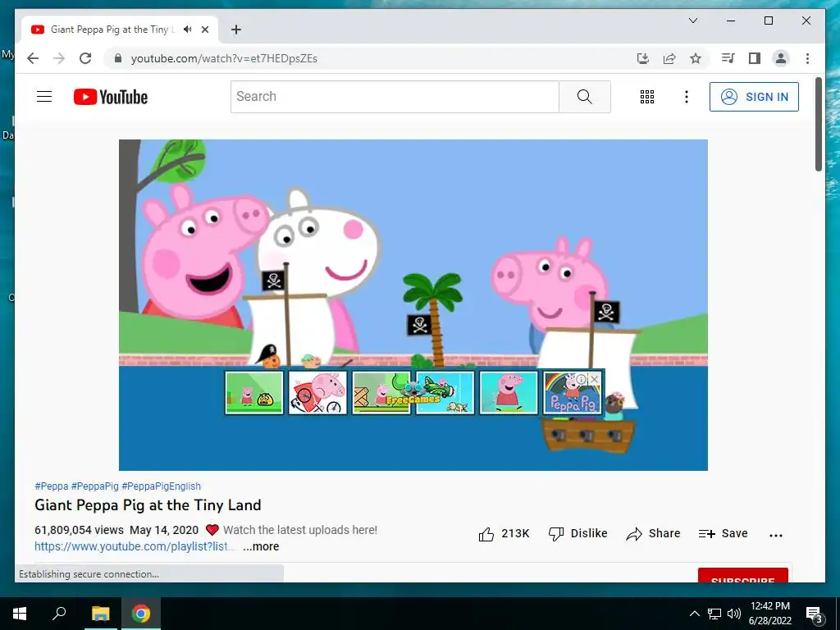Save the video to a playlist
The width and height of the screenshot is (840, 630).
click(x=724, y=533)
